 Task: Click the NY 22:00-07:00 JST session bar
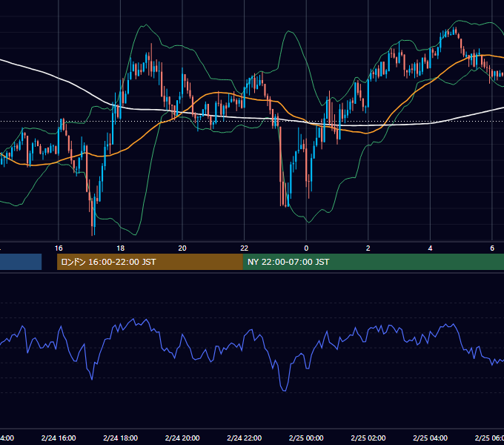click(x=373, y=262)
